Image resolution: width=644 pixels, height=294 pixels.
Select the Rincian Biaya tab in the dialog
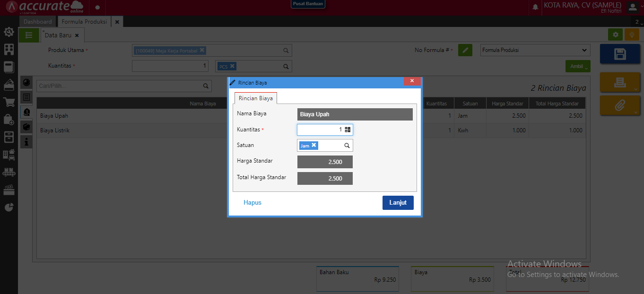(x=256, y=98)
